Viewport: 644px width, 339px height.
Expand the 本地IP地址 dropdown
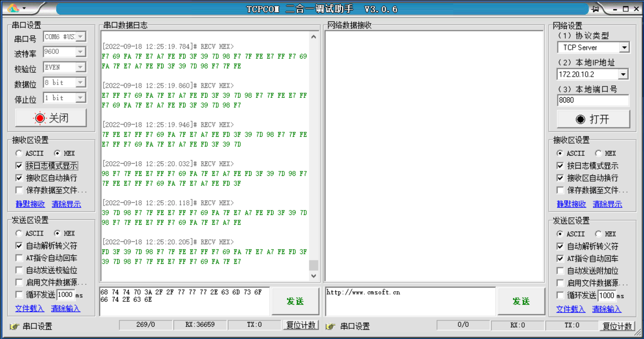point(623,74)
